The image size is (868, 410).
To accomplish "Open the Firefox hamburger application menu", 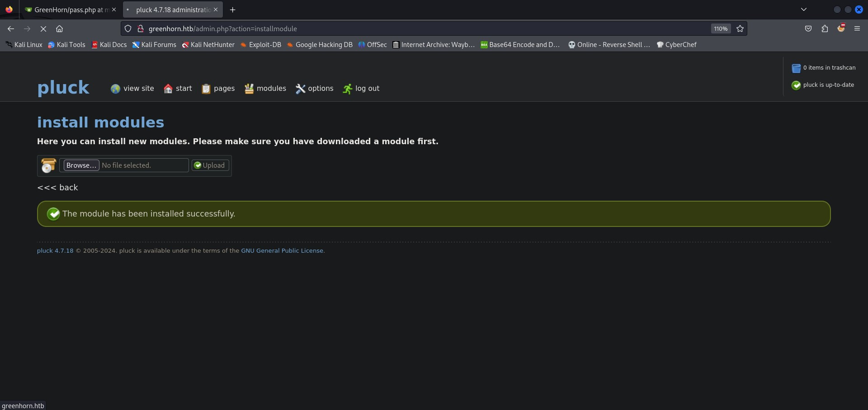I will (x=857, y=28).
